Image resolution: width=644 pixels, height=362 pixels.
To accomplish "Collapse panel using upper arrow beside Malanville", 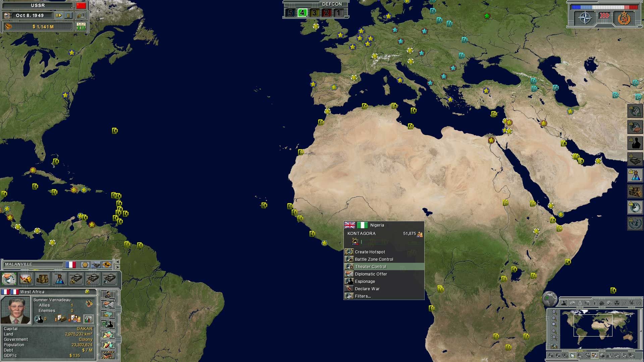I will [x=117, y=262].
